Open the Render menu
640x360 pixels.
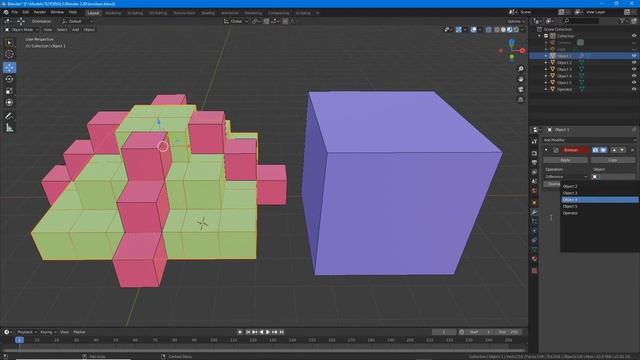40,12
